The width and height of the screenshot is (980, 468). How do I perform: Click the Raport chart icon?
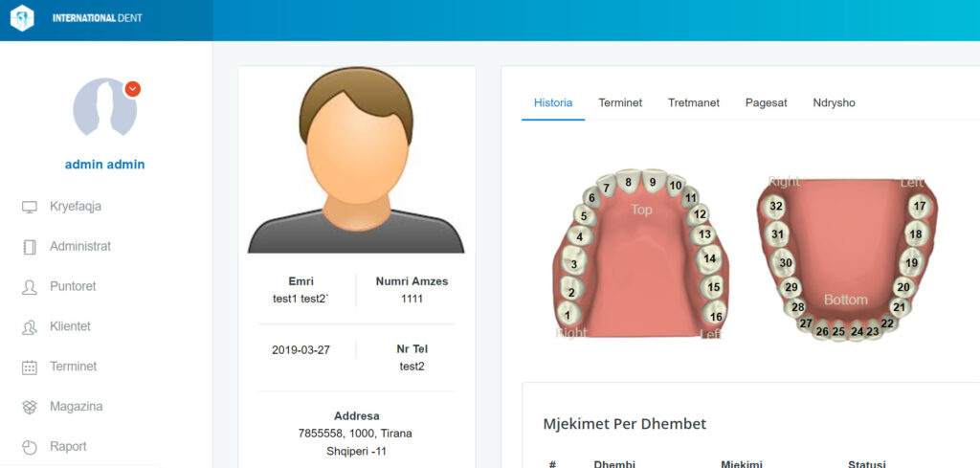30,447
